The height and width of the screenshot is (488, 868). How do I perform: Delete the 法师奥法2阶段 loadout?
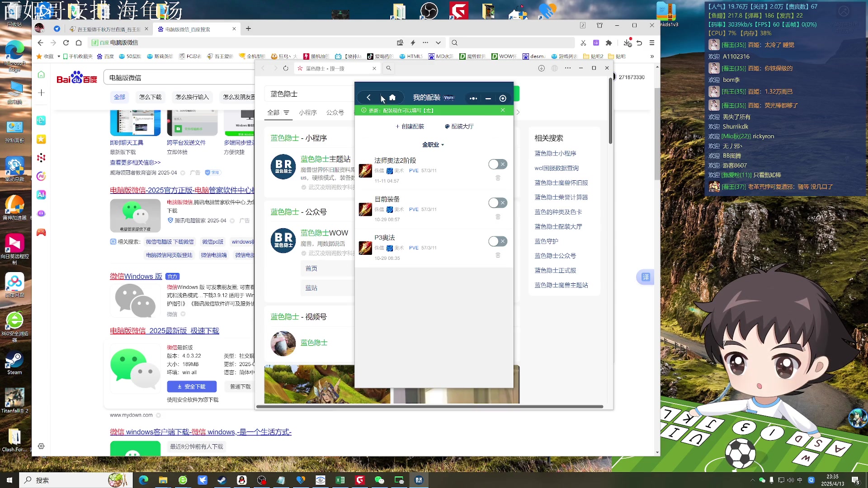(498, 178)
